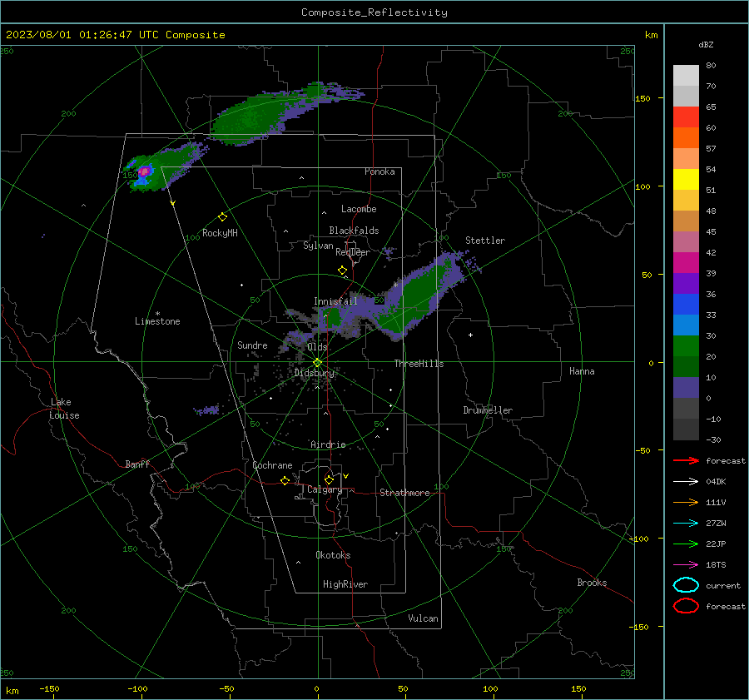Click the Limestone label

click(157, 321)
